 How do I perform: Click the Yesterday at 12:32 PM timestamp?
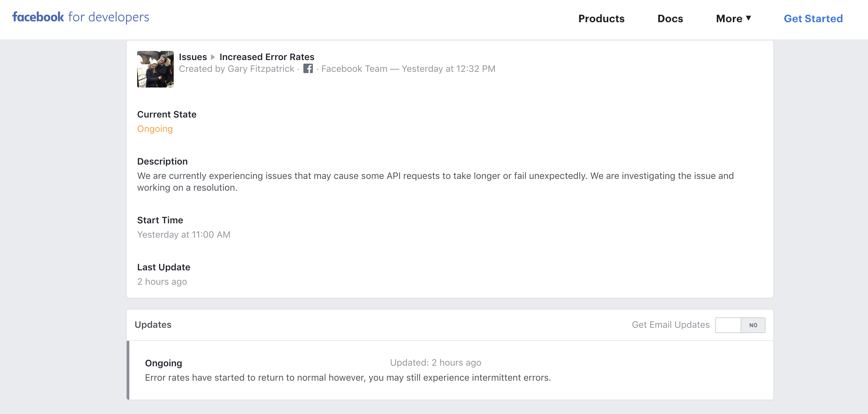(448, 69)
